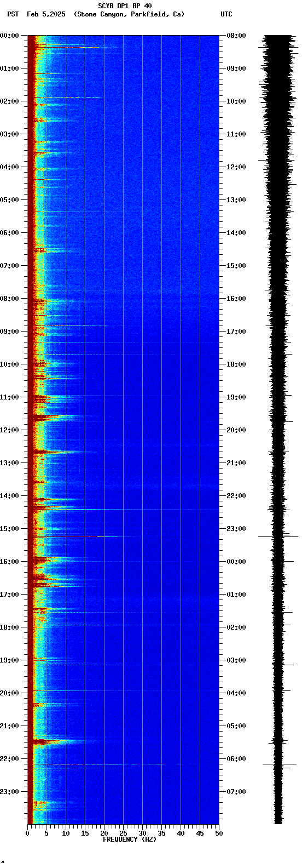Click the PST time label '06:00'
The height and width of the screenshot is (868, 302).
(x=9, y=233)
